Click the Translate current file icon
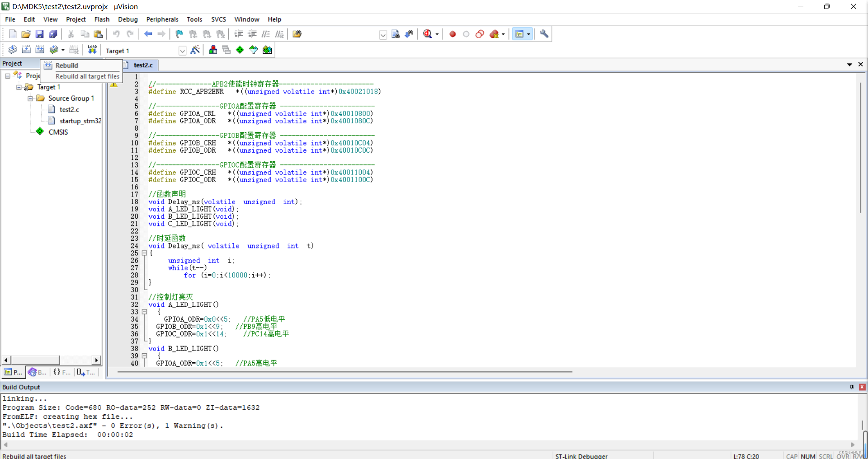The image size is (868, 459). (x=13, y=50)
